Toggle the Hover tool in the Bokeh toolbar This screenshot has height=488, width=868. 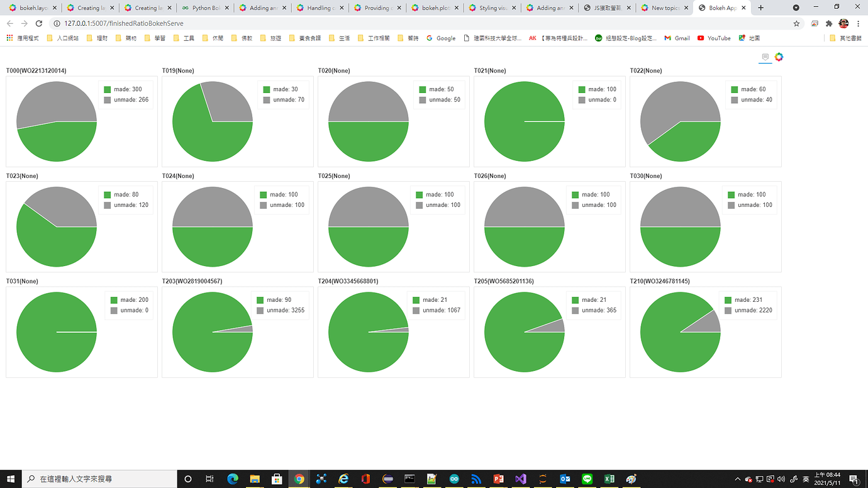764,57
